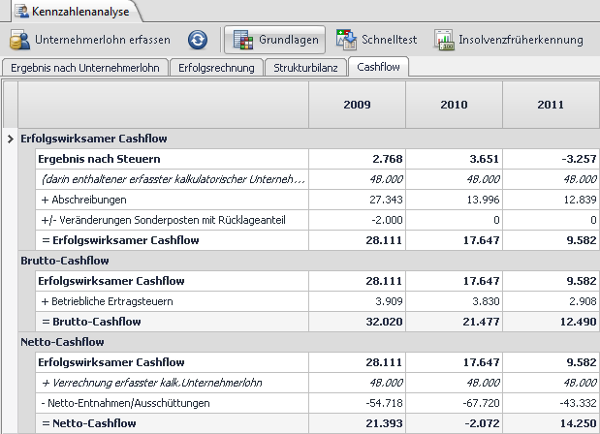The image size is (600, 434).
Task: Click the -67.720 Netto-Entnahmen value
Action: pos(481,403)
